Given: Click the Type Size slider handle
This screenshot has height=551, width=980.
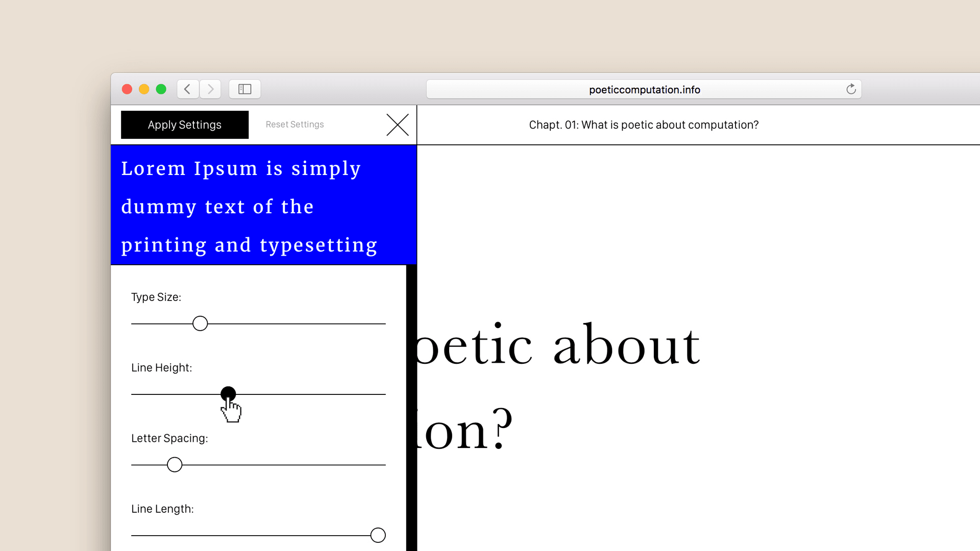Looking at the screenshot, I should [x=200, y=323].
